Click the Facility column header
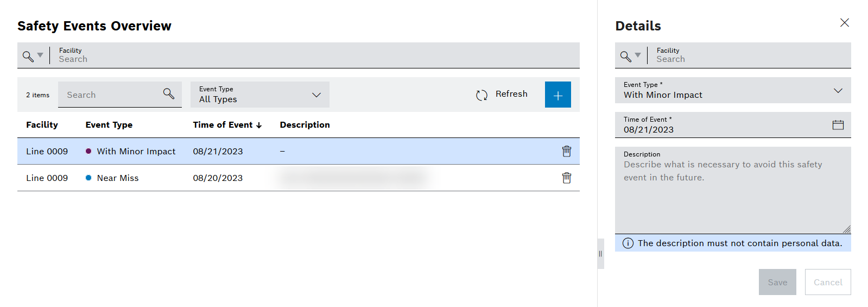Image resolution: width=868 pixels, height=307 pixels. (x=42, y=125)
